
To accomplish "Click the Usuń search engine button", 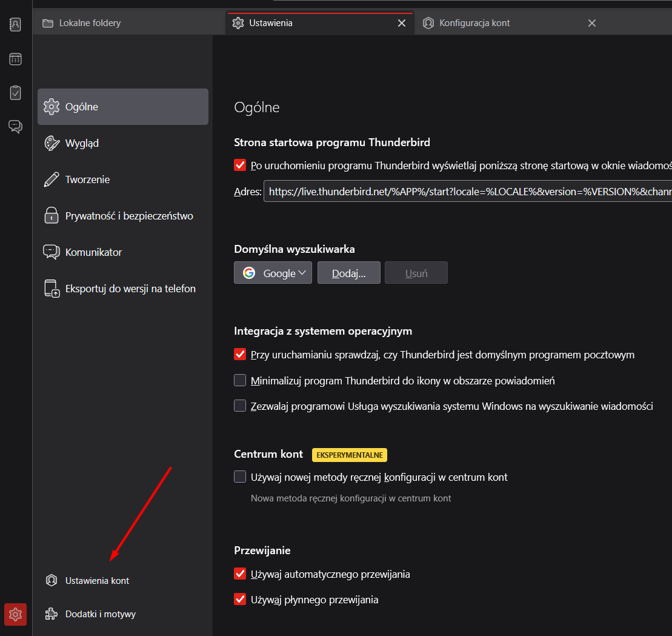I will pyautogui.click(x=416, y=273).
